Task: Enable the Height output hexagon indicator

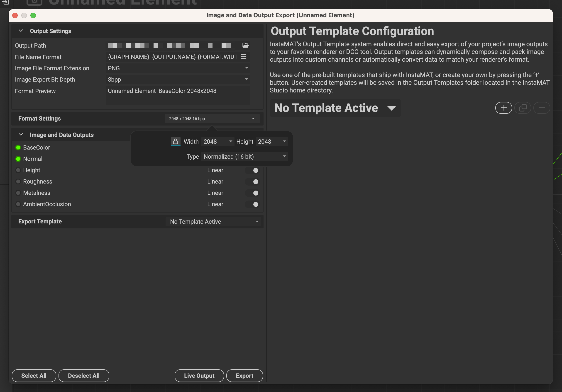Action: click(18, 170)
